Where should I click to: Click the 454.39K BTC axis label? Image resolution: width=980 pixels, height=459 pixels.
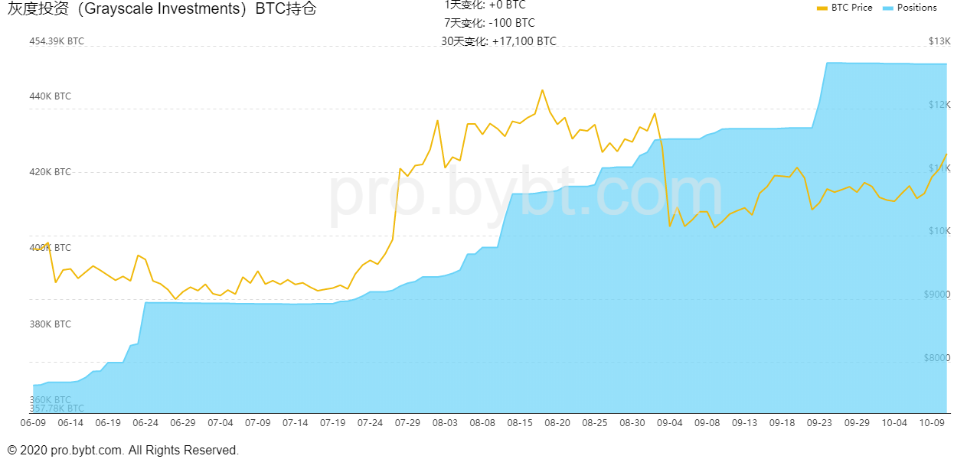(x=57, y=42)
